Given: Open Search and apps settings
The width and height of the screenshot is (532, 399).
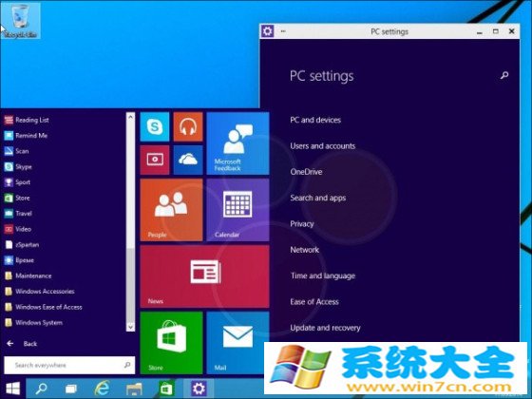Looking at the screenshot, I should (318, 198).
